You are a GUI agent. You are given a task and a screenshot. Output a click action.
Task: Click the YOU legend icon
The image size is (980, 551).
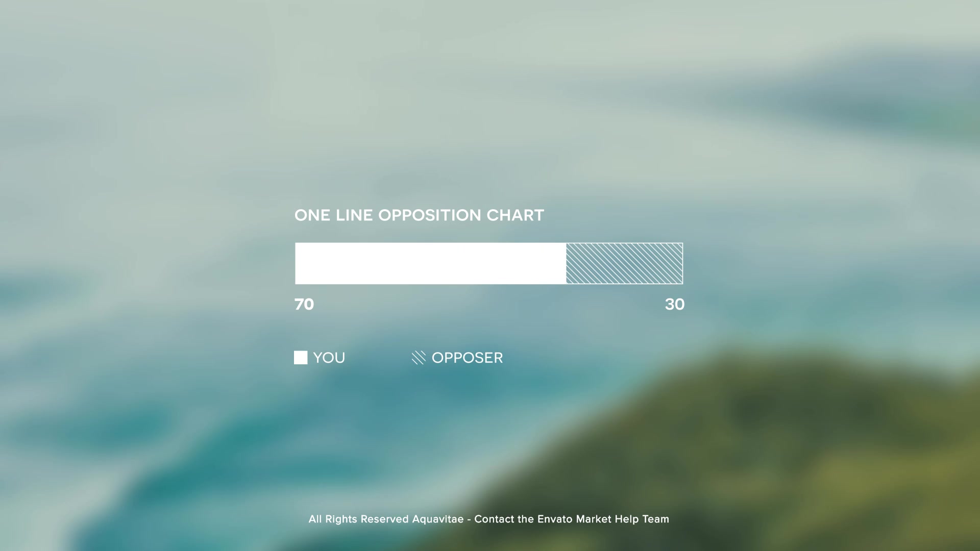point(300,357)
